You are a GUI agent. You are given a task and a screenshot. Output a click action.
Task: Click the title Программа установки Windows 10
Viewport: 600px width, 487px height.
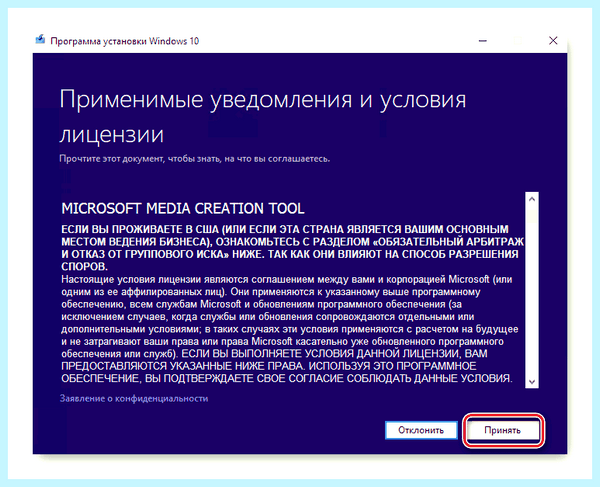click(125, 41)
